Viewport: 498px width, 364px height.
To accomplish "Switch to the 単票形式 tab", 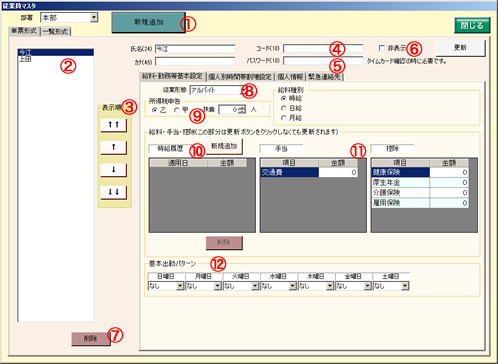I will pyautogui.click(x=24, y=31).
